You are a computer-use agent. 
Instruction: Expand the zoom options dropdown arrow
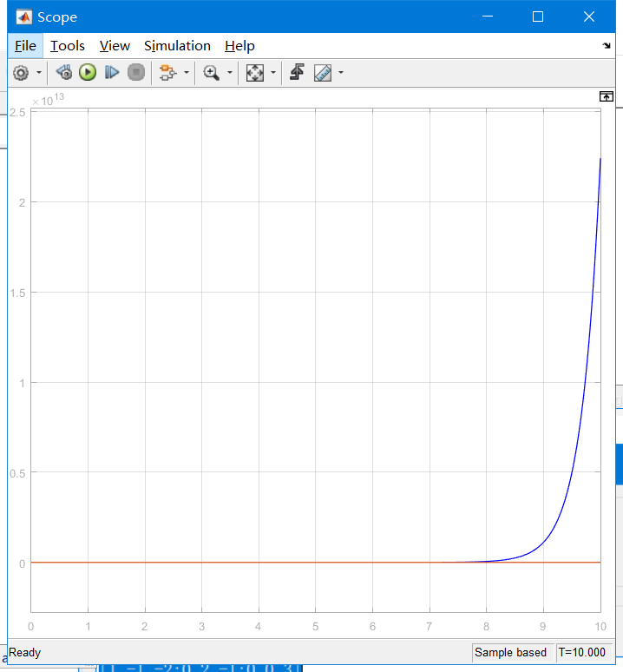(x=230, y=73)
